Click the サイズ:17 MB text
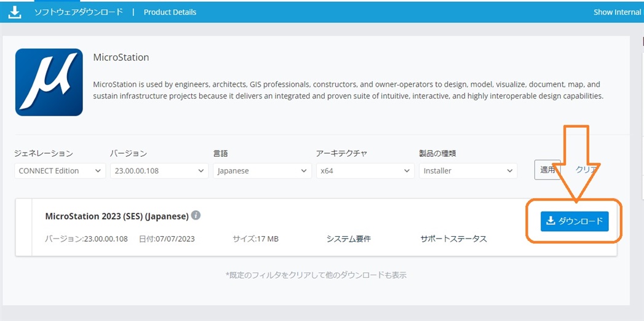This screenshot has width=644, height=321. click(x=255, y=239)
